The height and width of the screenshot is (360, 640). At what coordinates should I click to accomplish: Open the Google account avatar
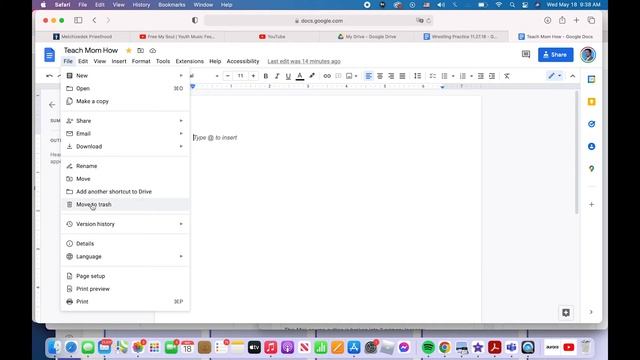(588, 55)
